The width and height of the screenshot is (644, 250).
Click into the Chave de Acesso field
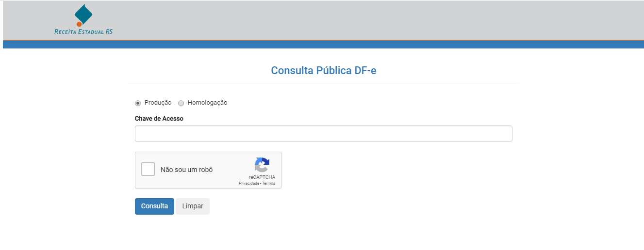click(323, 134)
